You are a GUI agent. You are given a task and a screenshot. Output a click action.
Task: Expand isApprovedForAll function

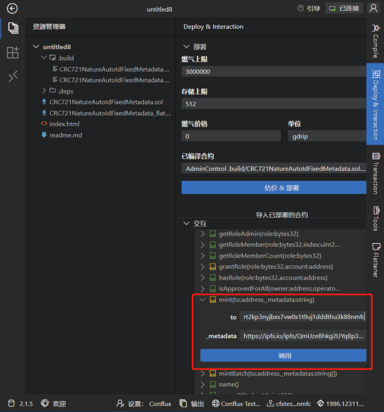point(203,289)
